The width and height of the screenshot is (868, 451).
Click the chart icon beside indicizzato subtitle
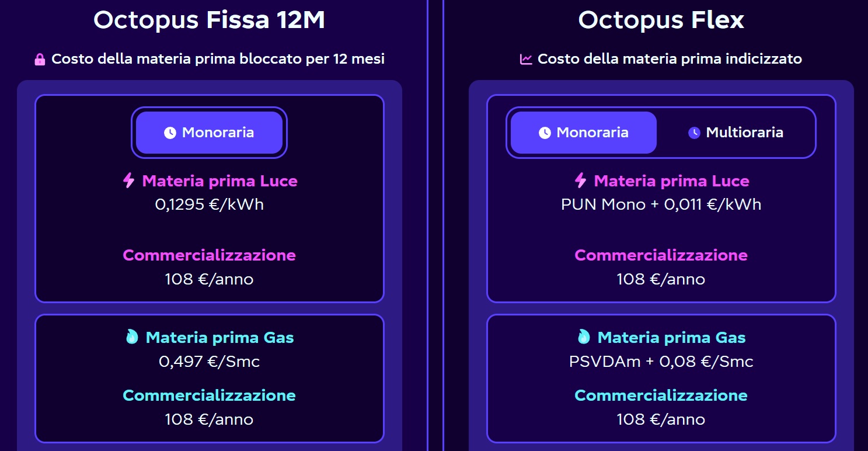[x=526, y=59]
